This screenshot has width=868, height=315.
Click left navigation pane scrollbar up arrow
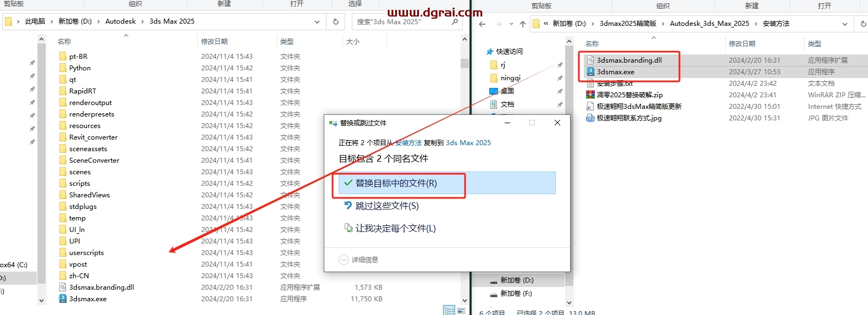point(42,39)
